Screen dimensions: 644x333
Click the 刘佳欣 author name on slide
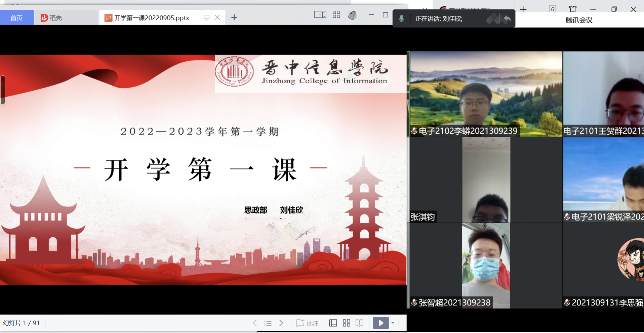point(292,210)
